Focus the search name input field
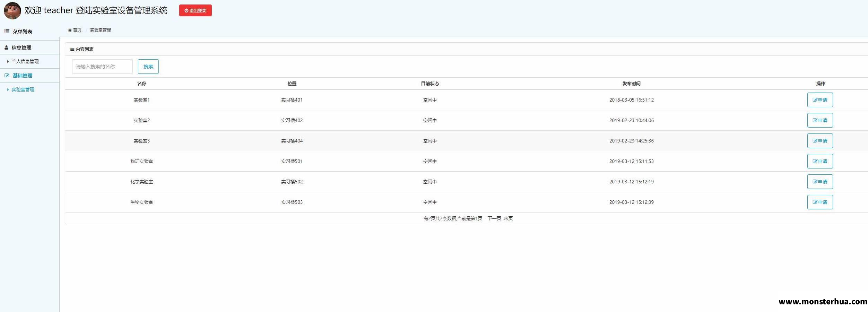 pyautogui.click(x=102, y=67)
